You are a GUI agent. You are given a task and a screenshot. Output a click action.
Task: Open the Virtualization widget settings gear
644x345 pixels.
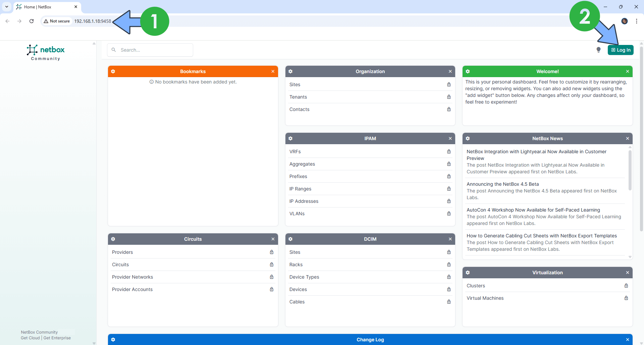pyautogui.click(x=468, y=273)
